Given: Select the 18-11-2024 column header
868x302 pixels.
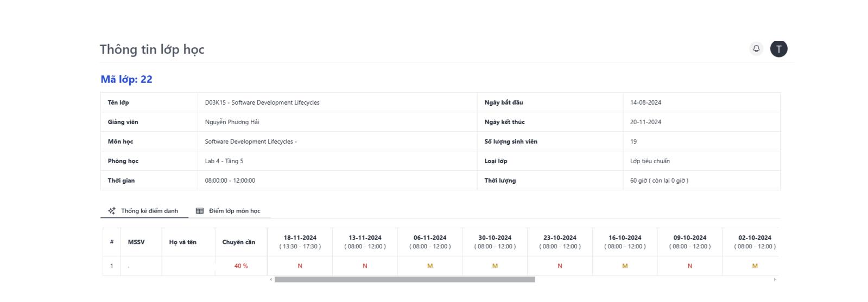Looking at the screenshot, I should 300,242.
